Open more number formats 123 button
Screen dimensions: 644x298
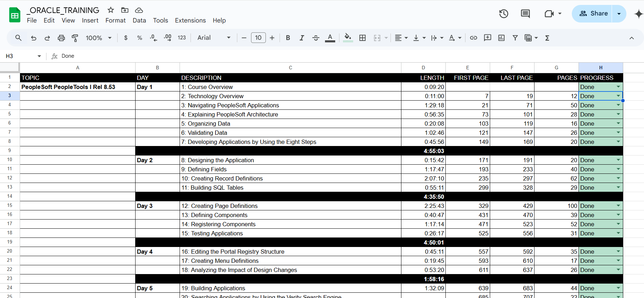[182, 38]
